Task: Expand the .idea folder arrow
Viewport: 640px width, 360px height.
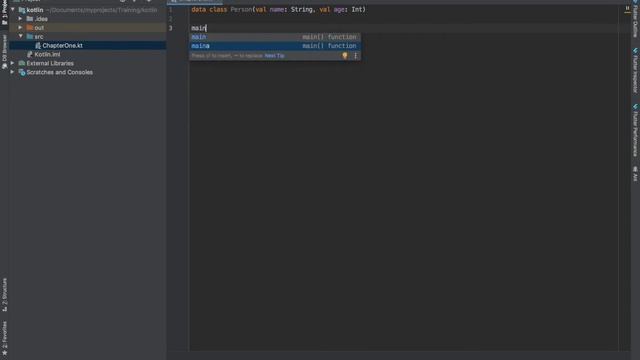Action: point(20,18)
